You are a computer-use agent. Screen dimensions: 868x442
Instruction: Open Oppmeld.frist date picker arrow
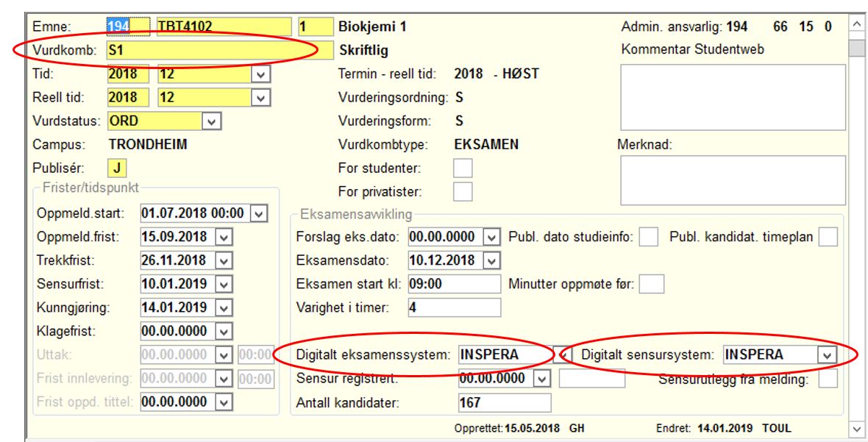pos(223,237)
